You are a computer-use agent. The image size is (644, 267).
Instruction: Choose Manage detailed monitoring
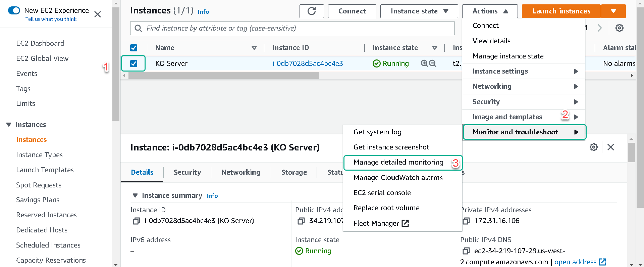click(403, 163)
